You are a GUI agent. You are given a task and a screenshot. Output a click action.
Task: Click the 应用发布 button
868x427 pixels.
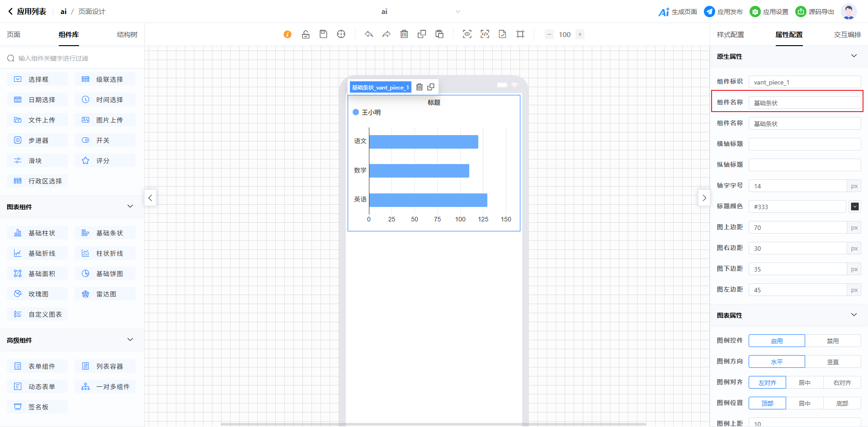(723, 12)
